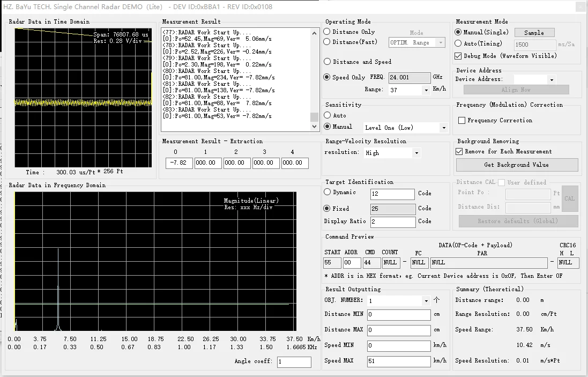This screenshot has width=588, height=377.
Task: Select Distance and Speed mode
Action: coord(328,62)
